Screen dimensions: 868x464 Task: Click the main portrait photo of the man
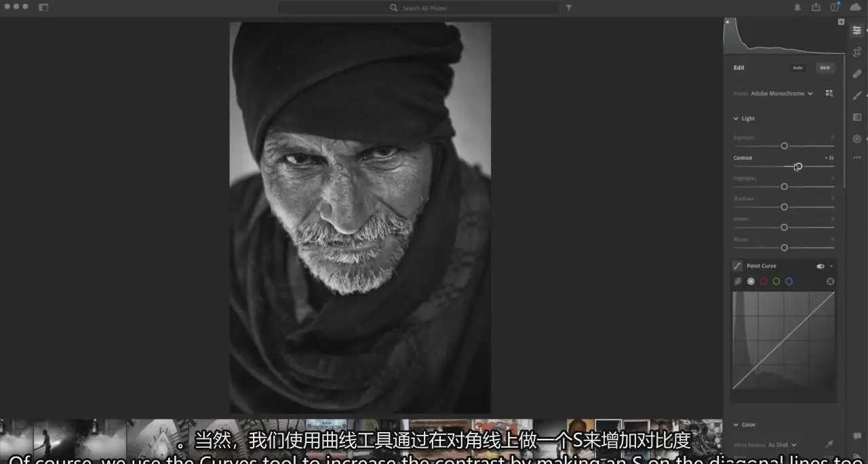[360, 218]
